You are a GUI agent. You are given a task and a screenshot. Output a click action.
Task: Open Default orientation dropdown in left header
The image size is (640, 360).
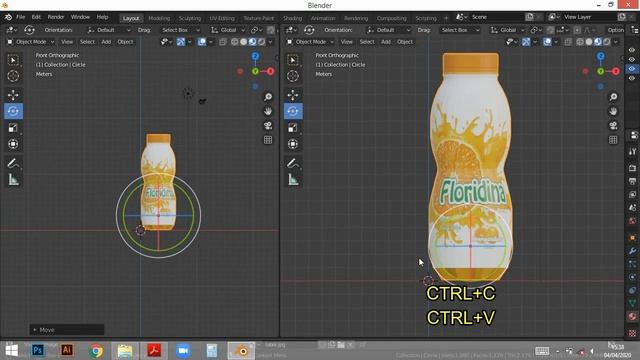108,30
